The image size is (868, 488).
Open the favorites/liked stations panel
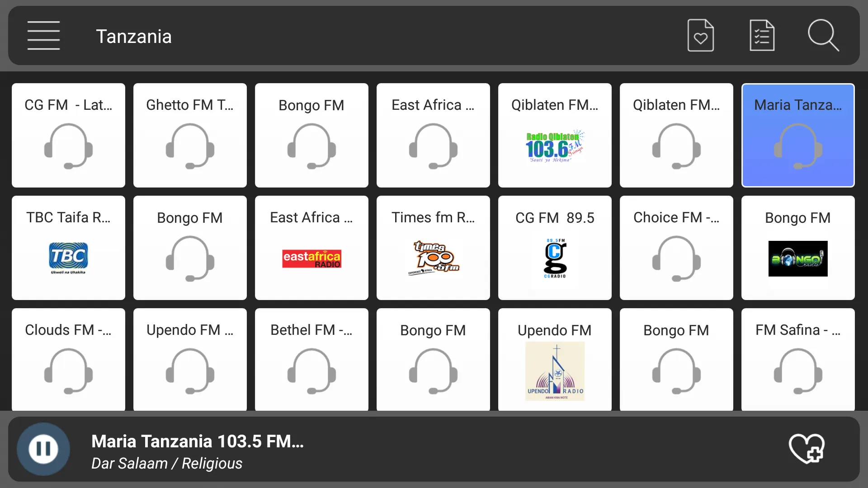click(x=701, y=36)
